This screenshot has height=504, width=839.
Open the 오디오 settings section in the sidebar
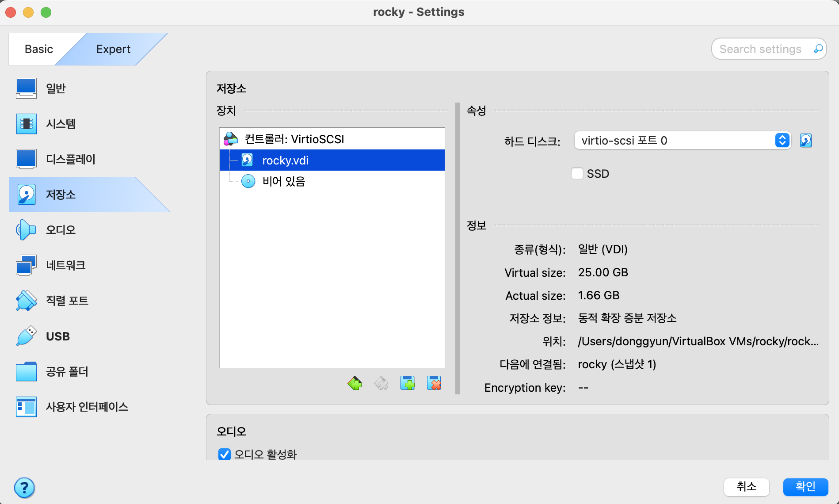pyautogui.click(x=88, y=230)
